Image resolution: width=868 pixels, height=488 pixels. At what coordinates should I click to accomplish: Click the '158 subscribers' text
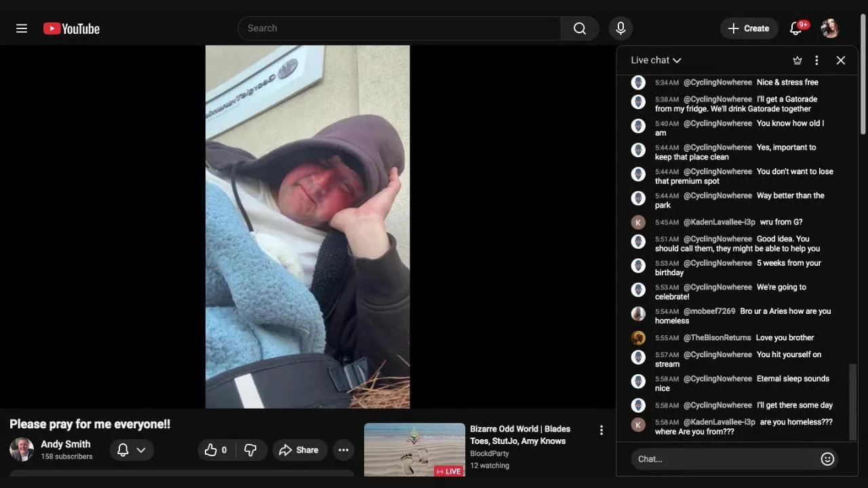pyautogui.click(x=66, y=457)
